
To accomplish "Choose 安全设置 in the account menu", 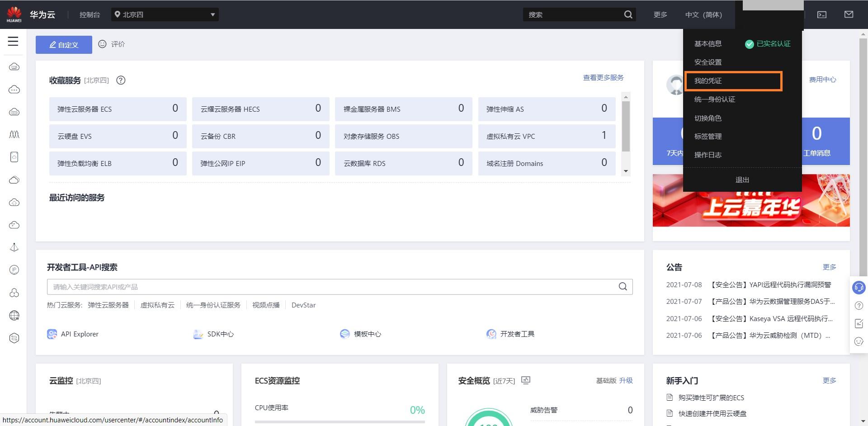I will [708, 62].
